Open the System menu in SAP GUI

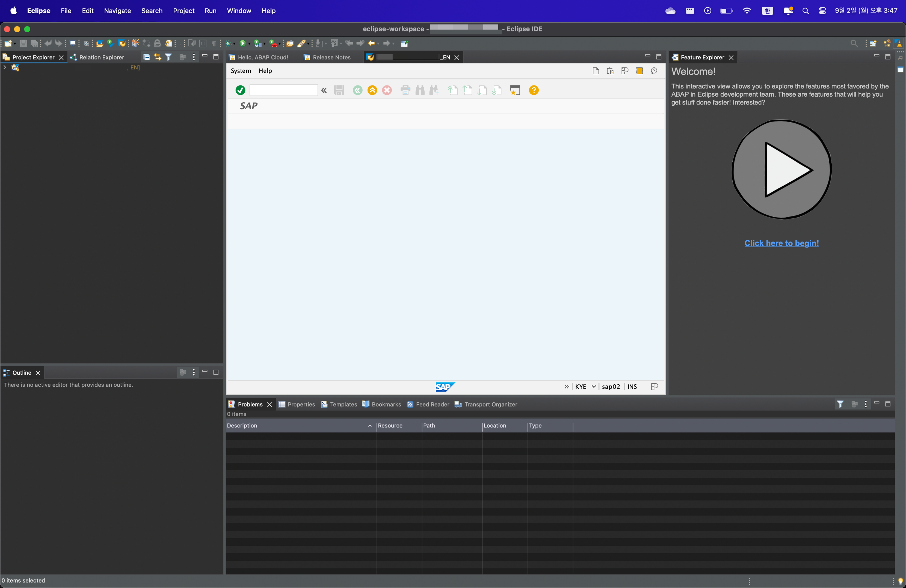coord(241,71)
